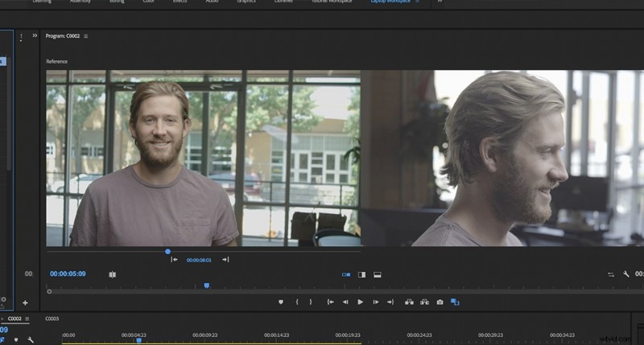
Task: Click ruler label 00:00:04:23
Action: click(x=134, y=335)
